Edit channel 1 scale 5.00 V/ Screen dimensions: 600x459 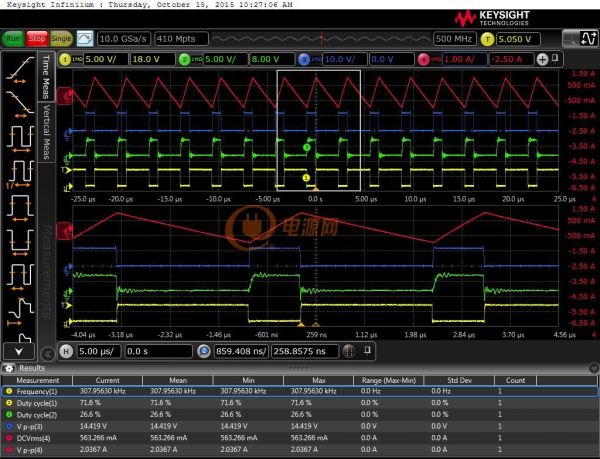pos(105,59)
